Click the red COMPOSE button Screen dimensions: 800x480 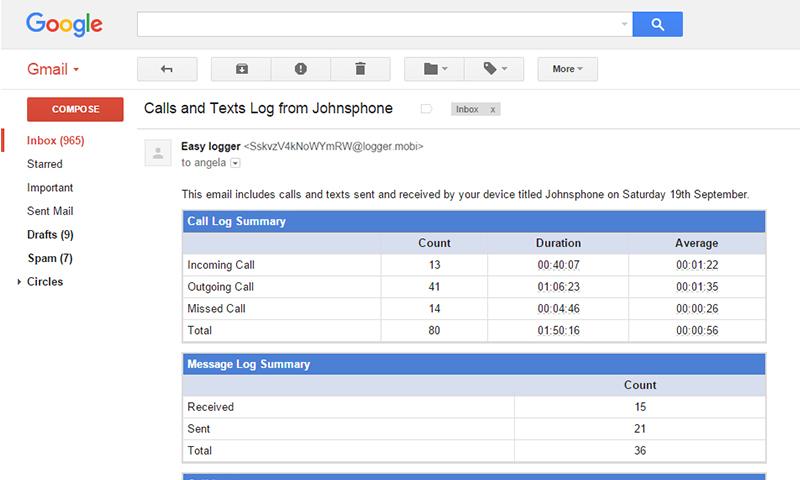pos(75,109)
